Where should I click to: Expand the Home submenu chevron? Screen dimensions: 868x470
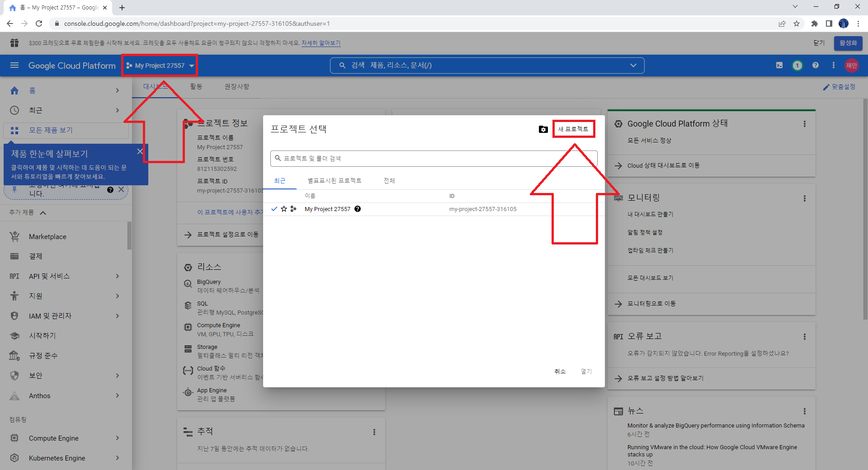click(x=118, y=90)
